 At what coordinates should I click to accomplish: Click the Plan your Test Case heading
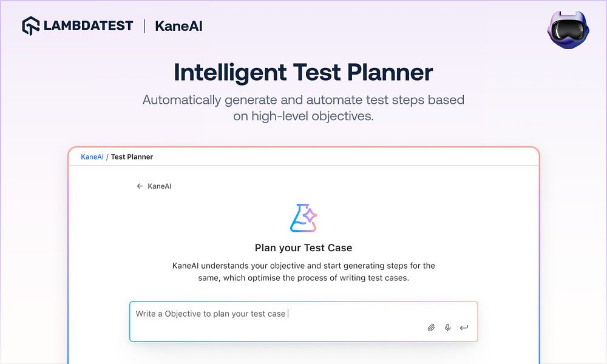pos(303,248)
